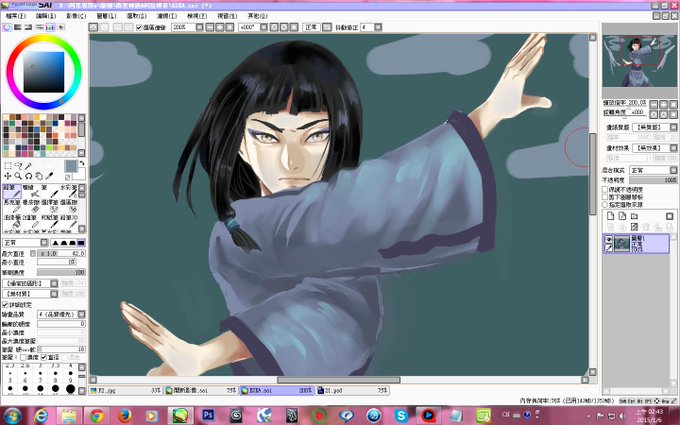Image resolution: width=680 pixels, height=425 pixels.
Task: Switch to the P2.jpg document tab
Action: [126, 390]
